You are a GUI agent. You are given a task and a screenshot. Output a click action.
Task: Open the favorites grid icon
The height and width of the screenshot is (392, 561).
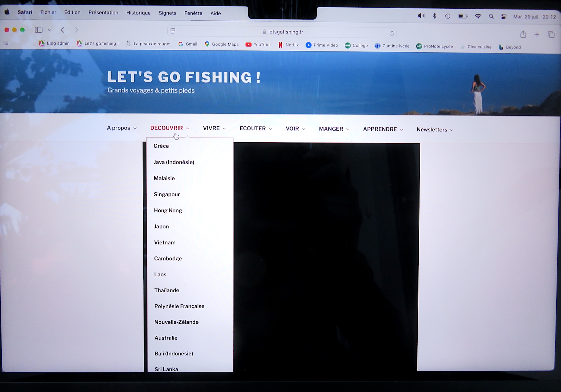point(6,43)
